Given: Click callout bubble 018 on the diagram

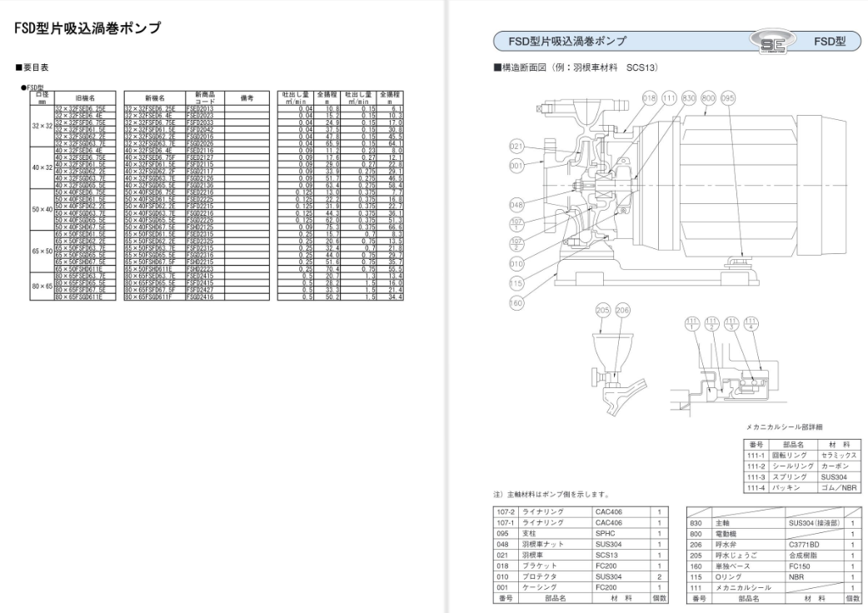Looking at the screenshot, I should (650, 98).
